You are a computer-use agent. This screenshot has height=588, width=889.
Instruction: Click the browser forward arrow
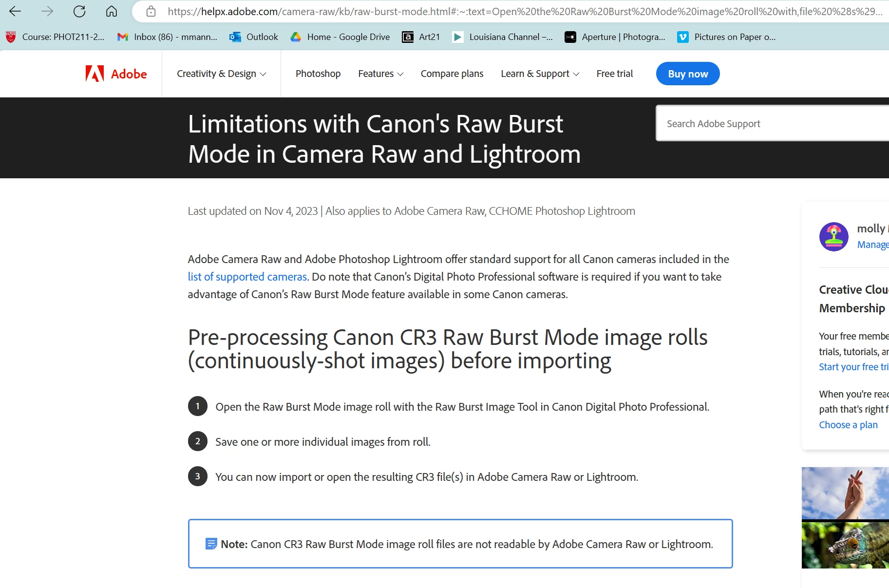click(47, 11)
